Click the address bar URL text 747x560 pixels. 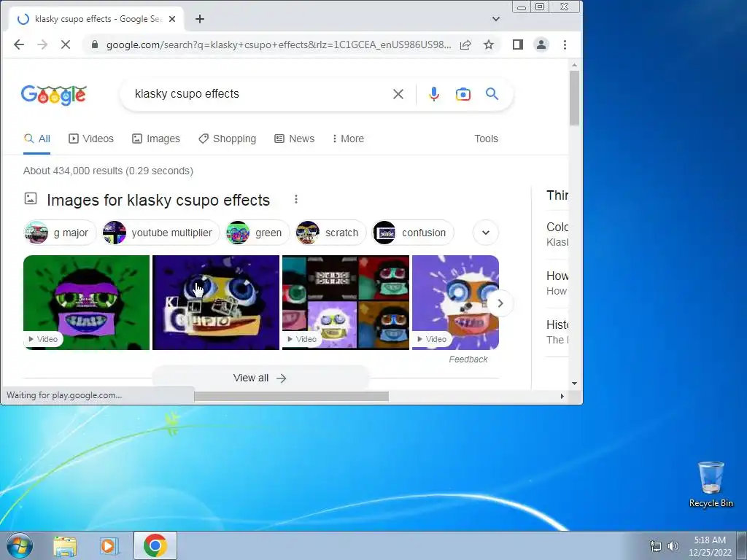point(279,44)
